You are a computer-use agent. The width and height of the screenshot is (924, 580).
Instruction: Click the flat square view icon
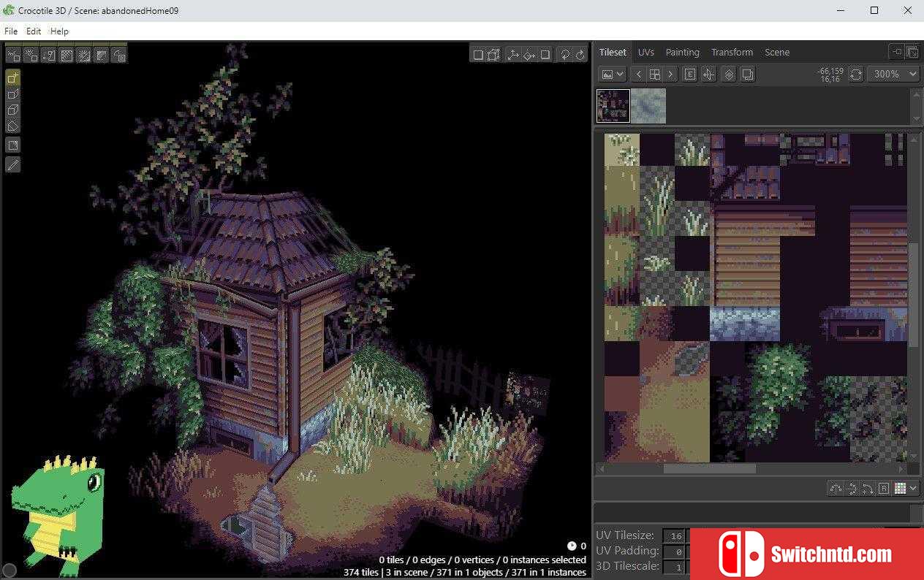[x=478, y=55]
